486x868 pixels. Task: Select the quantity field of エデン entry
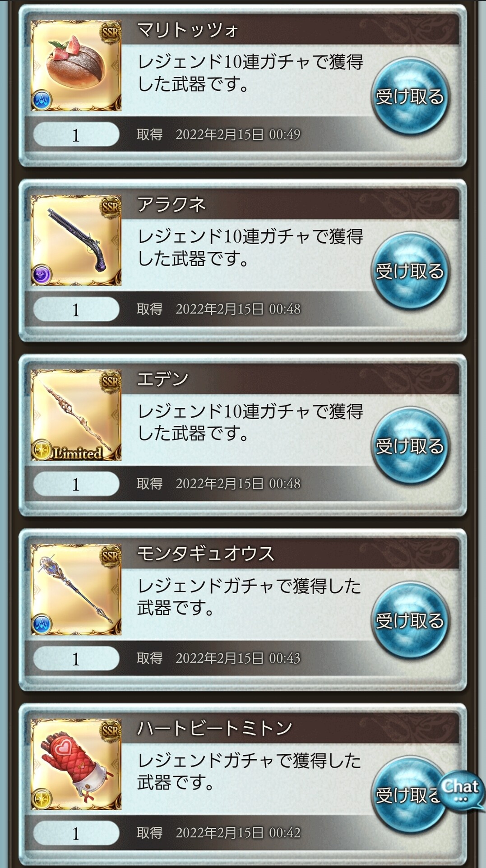point(76,484)
